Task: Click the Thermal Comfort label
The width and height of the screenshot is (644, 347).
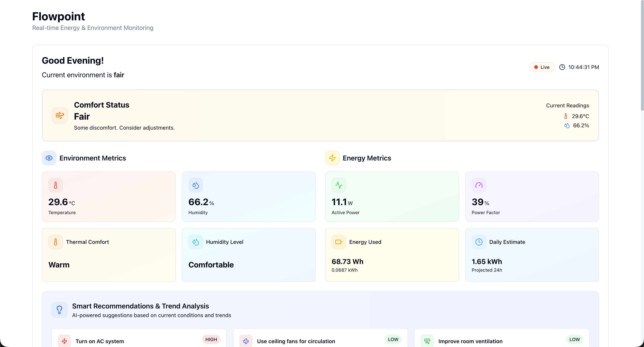Action: click(x=88, y=242)
